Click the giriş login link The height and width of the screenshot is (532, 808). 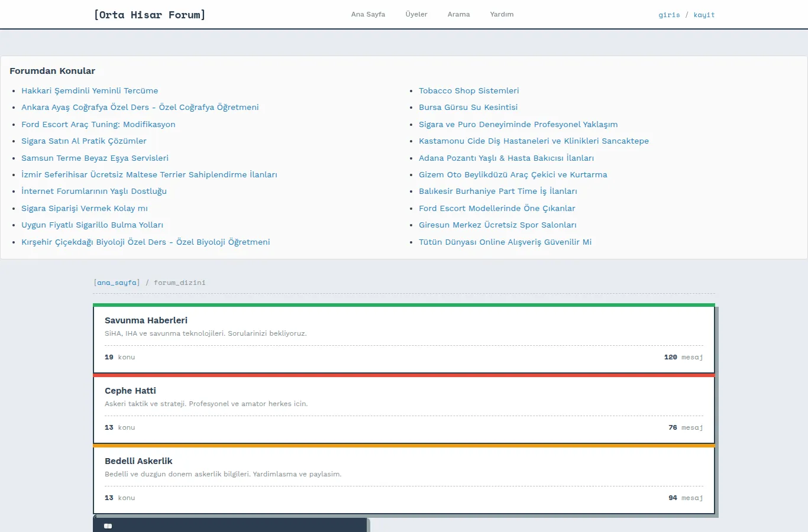(669, 15)
